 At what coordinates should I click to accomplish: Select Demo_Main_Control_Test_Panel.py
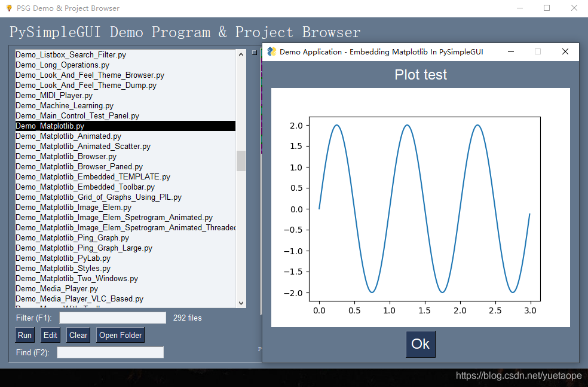coord(125,115)
